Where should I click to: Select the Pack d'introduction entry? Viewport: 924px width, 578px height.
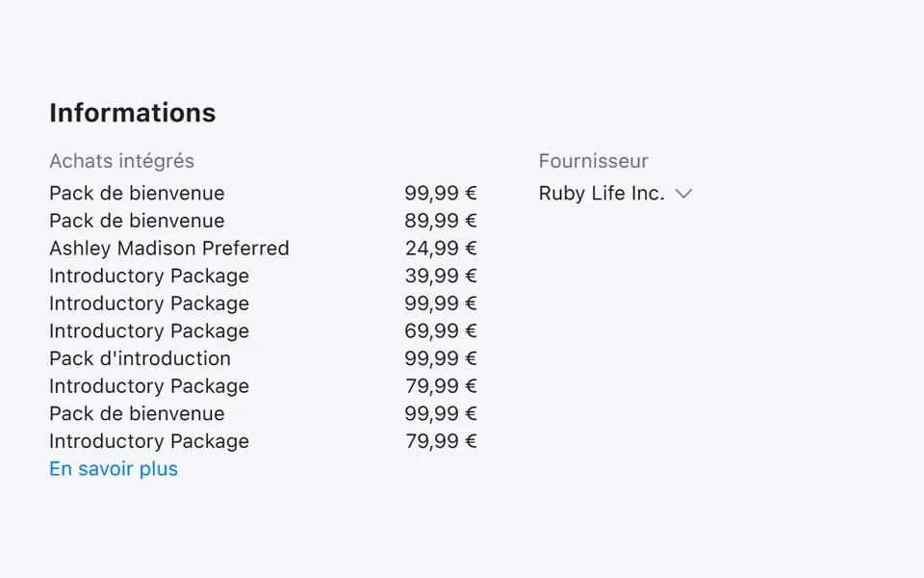(140, 358)
